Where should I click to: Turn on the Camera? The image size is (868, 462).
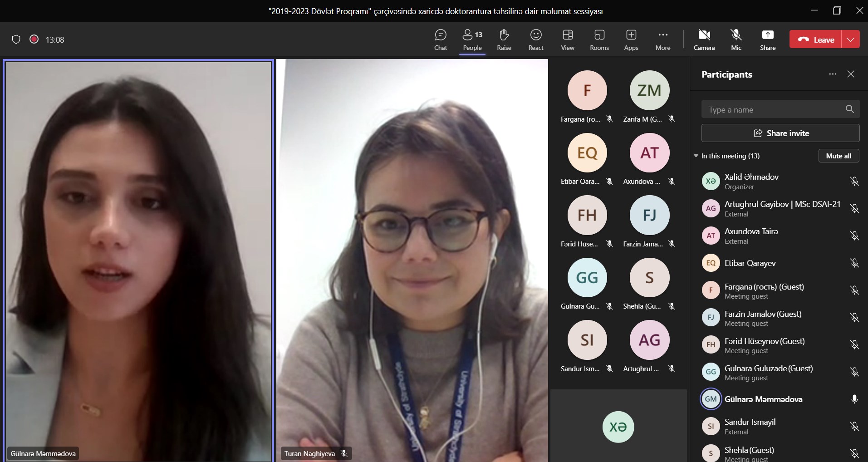704,40
